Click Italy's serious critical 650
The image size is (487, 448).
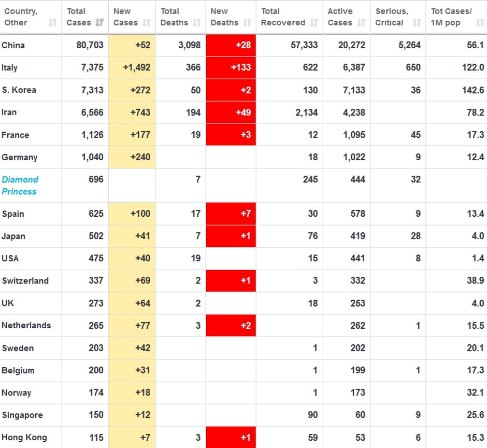[x=413, y=67]
